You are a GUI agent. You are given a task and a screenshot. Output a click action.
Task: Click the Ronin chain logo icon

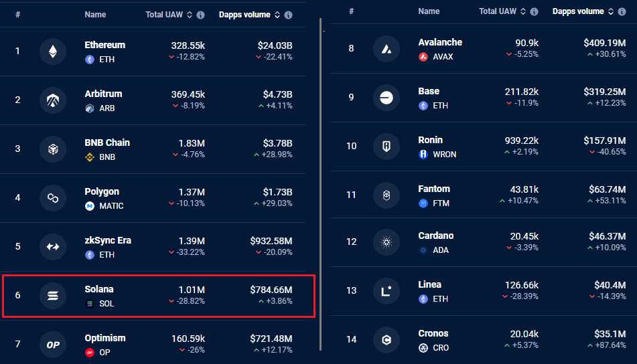click(386, 146)
